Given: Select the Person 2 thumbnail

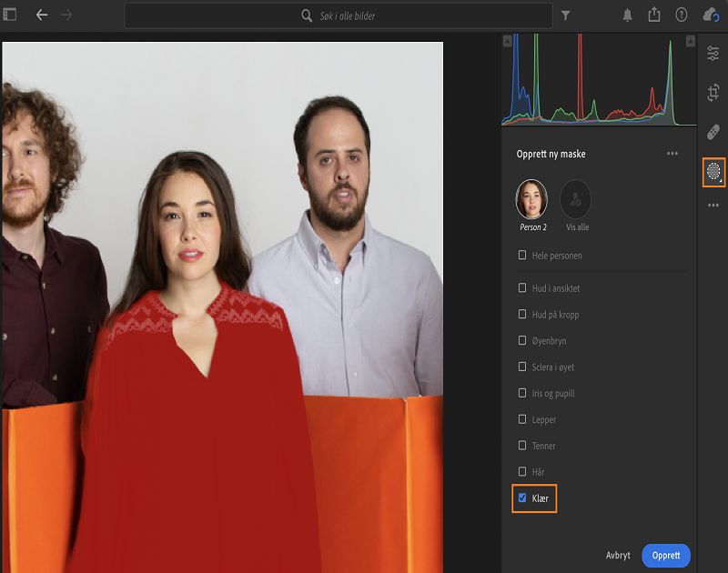Looking at the screenshot, I should (531, 199).
